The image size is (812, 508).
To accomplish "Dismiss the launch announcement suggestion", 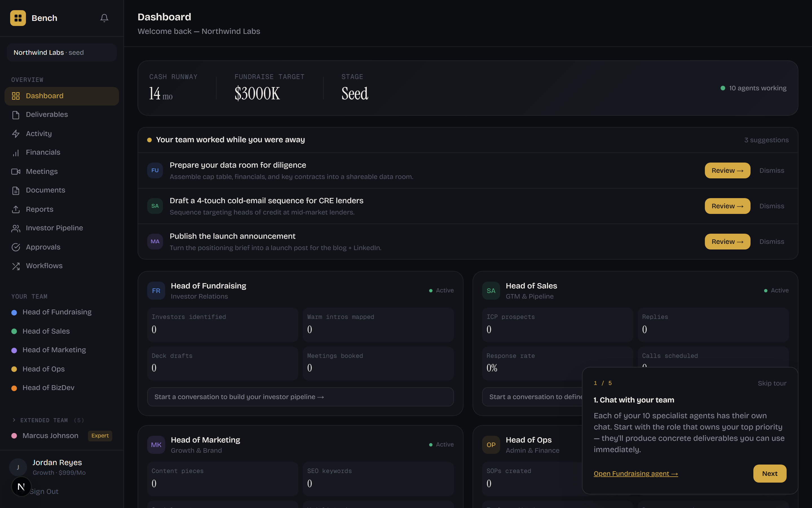I will coord(771,242).
